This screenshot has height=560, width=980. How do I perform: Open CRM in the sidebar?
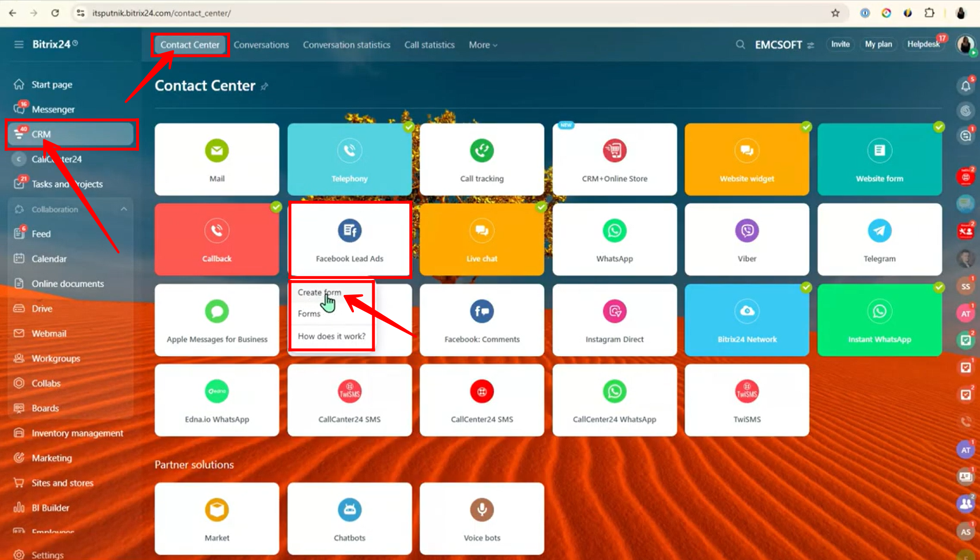pyautogui.click(x=70, y=134)
